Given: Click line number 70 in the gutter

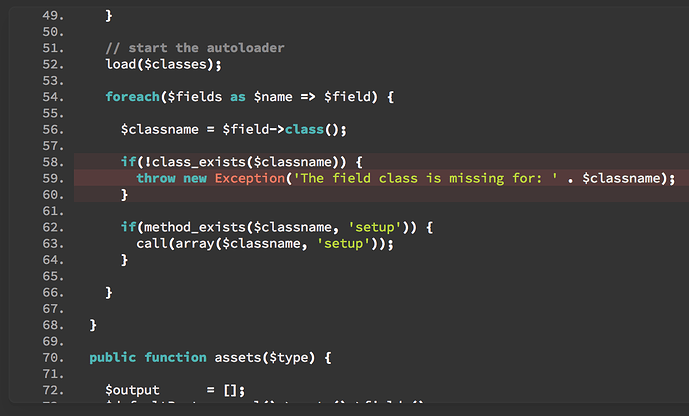Looking at the screenshot, I should pyautogui.click(x=54, y=357).
